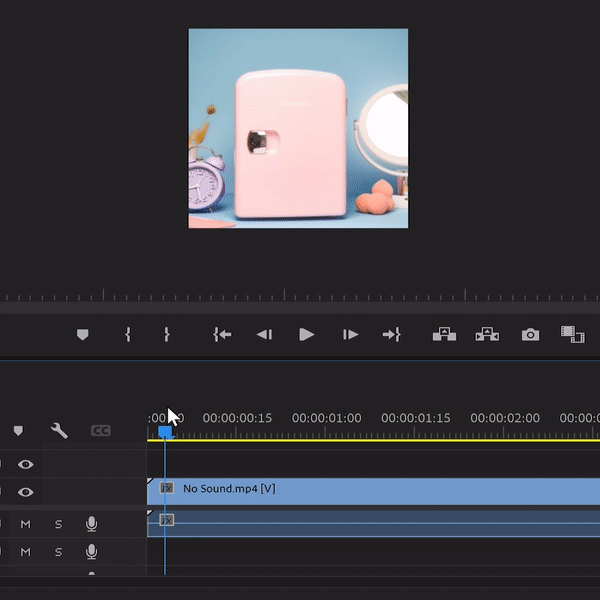Add a marker in the program monitor
Viewport: 600px width, 600px height.
[83, 335]
